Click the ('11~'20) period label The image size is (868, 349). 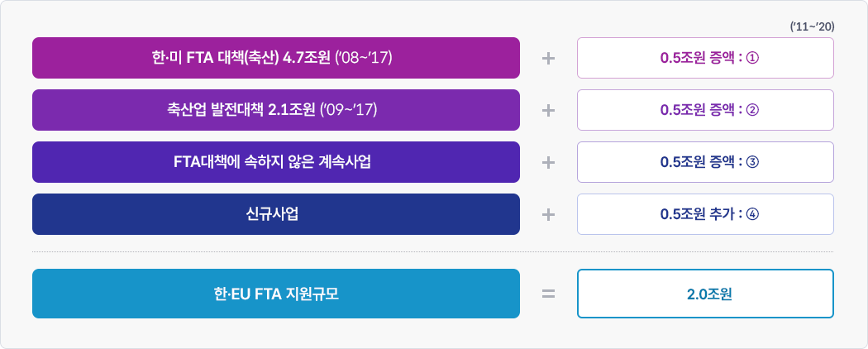click(x=812, y=26)
